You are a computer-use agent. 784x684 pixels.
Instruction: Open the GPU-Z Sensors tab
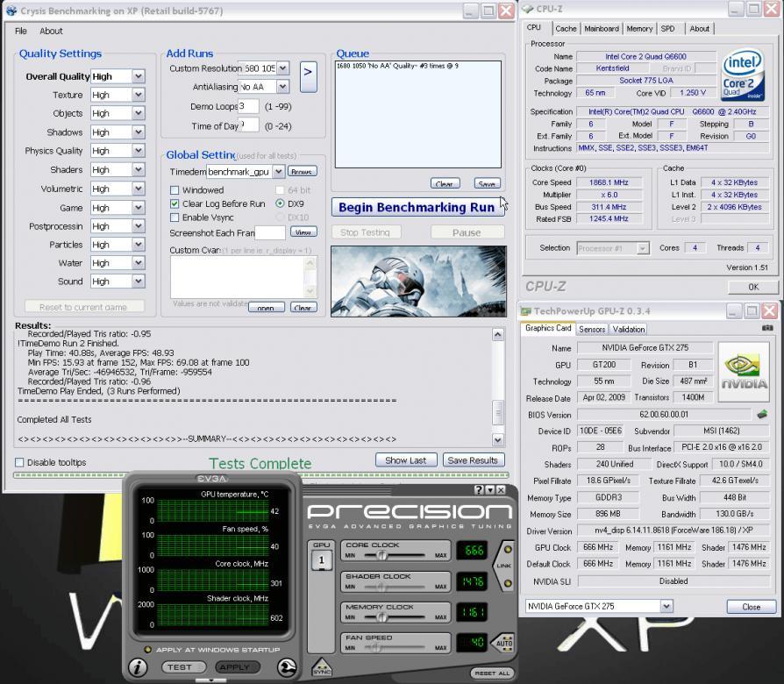click(592, 329)
